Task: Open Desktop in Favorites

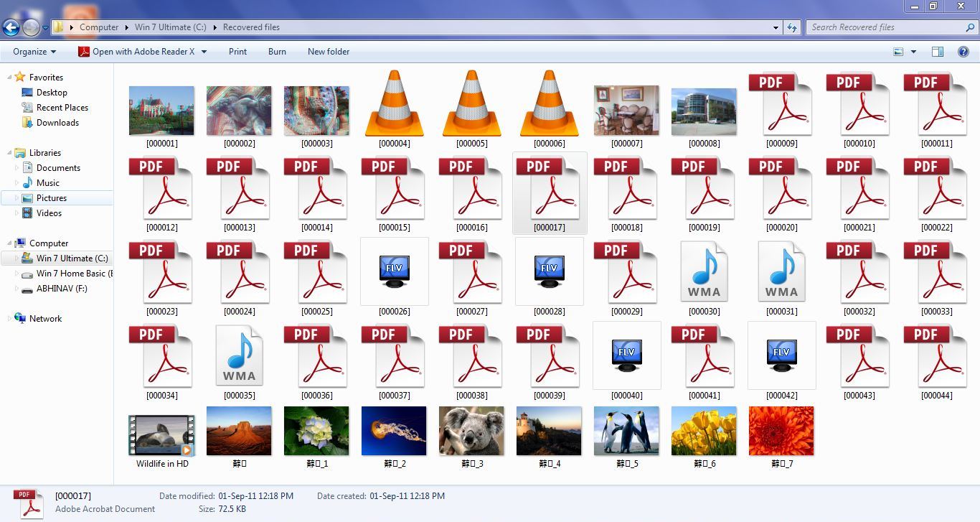Action: (x=52, y=92)
